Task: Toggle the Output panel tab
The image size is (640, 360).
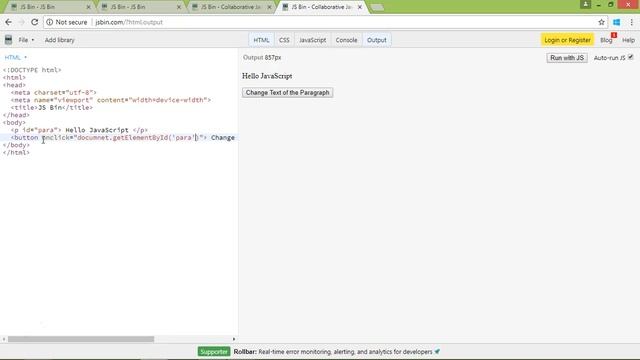Action: tap(376, 40)
